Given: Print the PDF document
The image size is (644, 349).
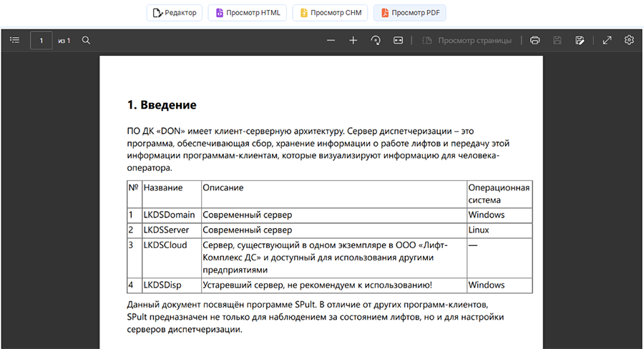Looking at the screenshot, I should point(535,40).
